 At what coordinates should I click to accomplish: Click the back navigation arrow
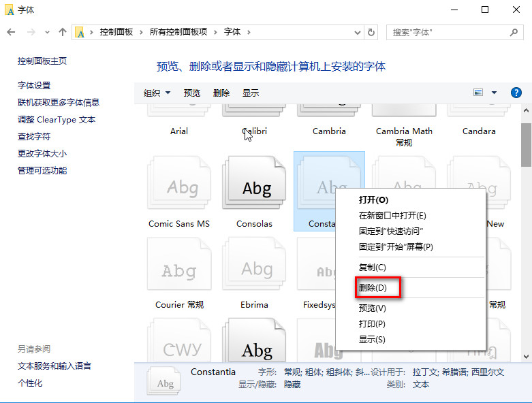click(x=12, y=32)
